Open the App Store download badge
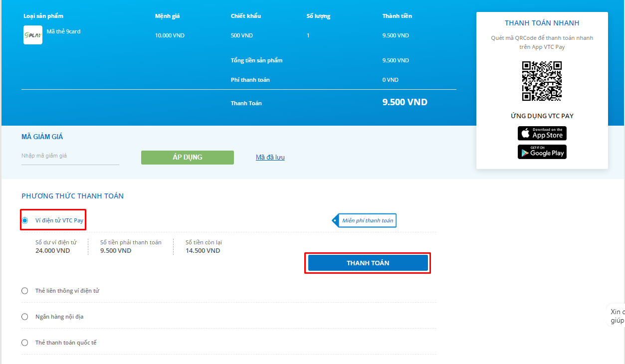 (x=542, y=133)
